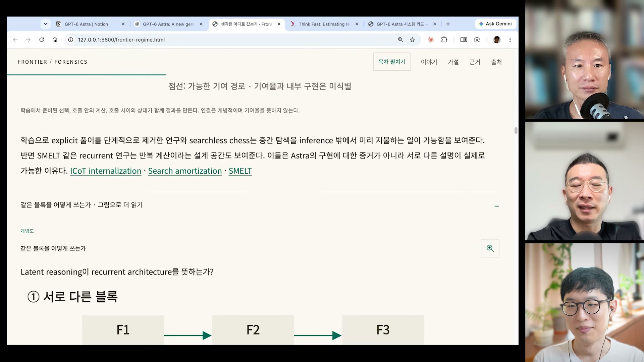Open the Extensions puzzle icon
Screen dimensions: 644x362
(444, 40)
